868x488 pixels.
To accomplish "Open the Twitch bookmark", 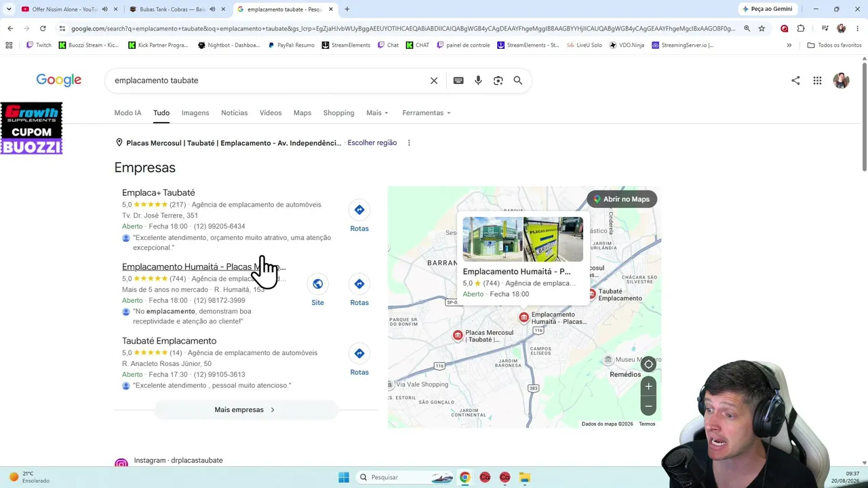I will pyautogui.click(x=39, y=45).
